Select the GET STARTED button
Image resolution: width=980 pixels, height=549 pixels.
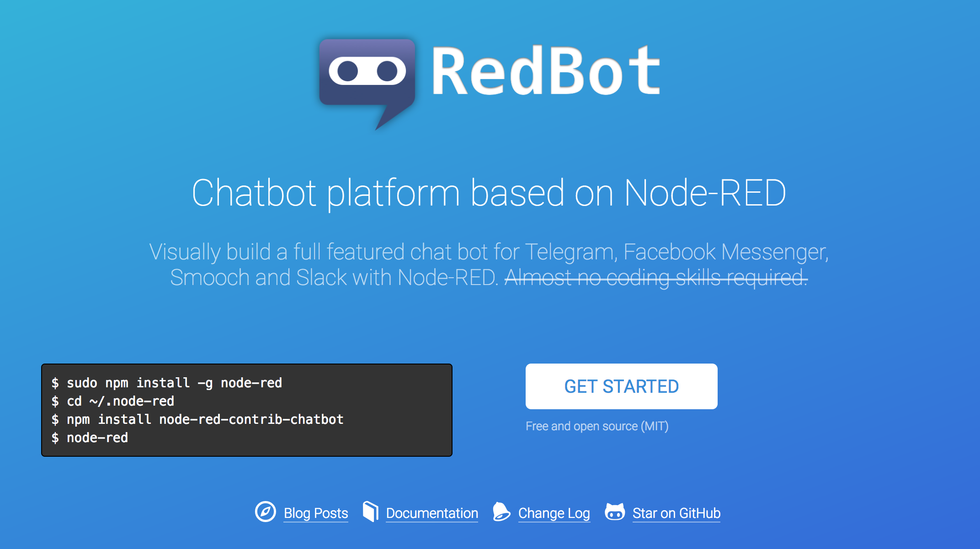click(x=622, y=386)
